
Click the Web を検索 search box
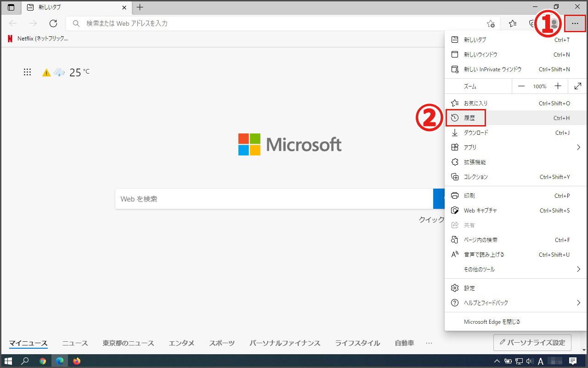(274, 199)
